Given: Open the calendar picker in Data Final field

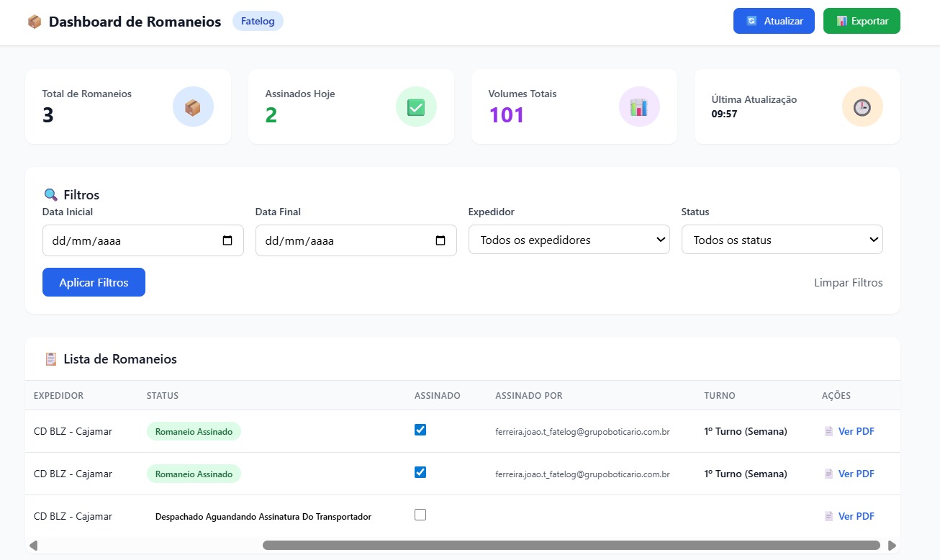Looking at the screenshot, I should (440, 240).
